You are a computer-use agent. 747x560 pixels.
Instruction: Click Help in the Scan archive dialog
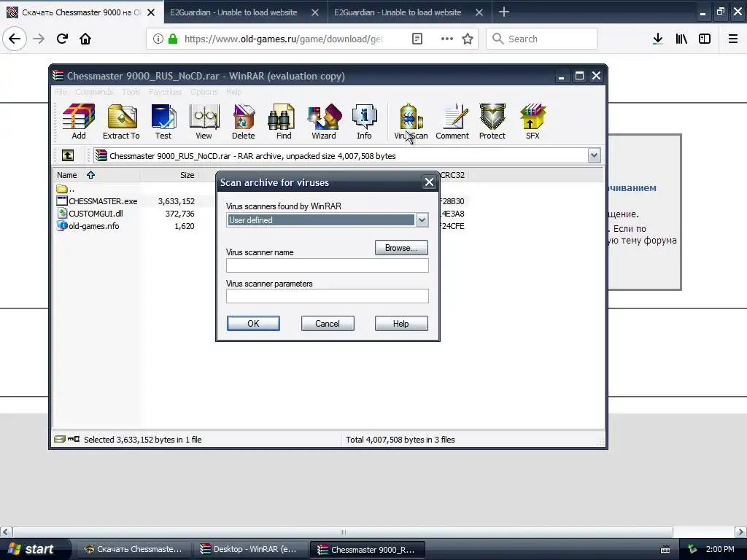401,323
